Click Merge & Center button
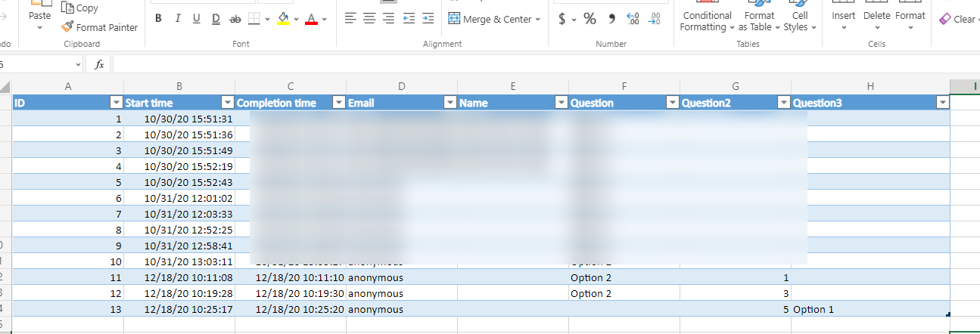980x334 pixels. pyautogui.click(x=490, y=19)
